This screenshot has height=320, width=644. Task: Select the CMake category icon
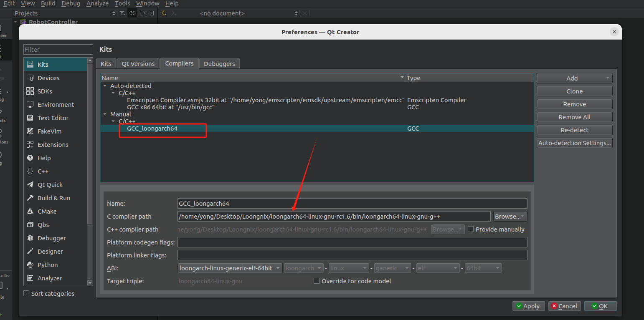click(30, 212)
